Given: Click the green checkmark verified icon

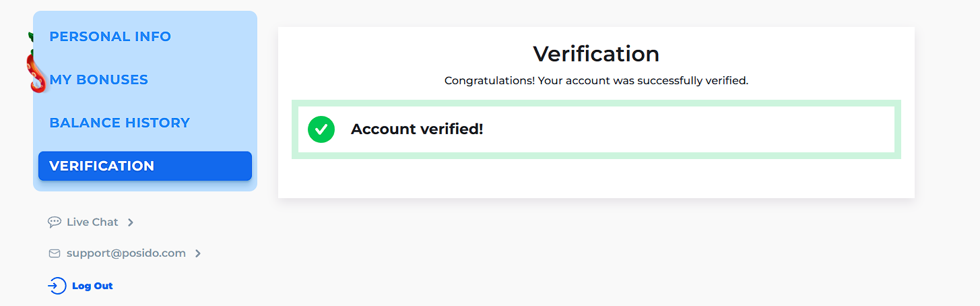Looking at the screenshot, I should tap(321, 129).
